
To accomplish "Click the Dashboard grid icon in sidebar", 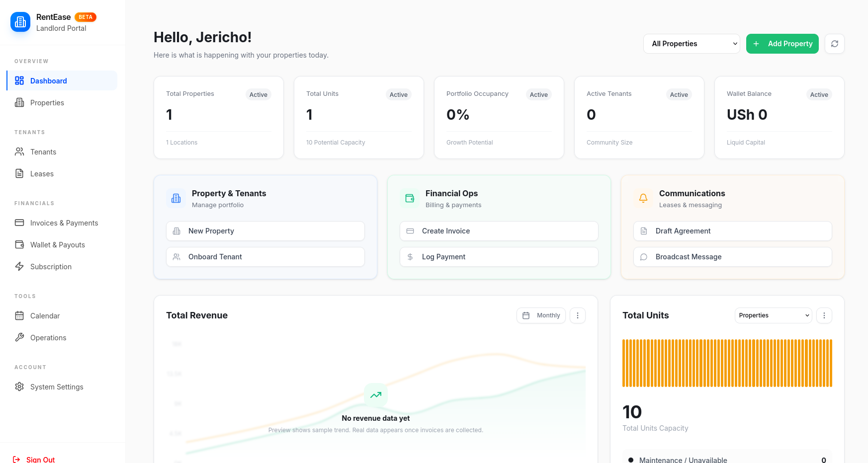I will 19,80.
